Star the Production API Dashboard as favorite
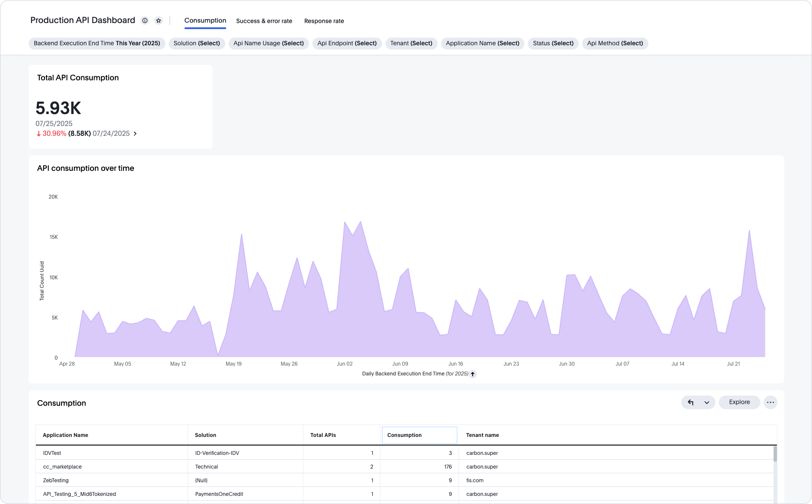The width and height of the screenshot is (812, 504). coord(159,21)
